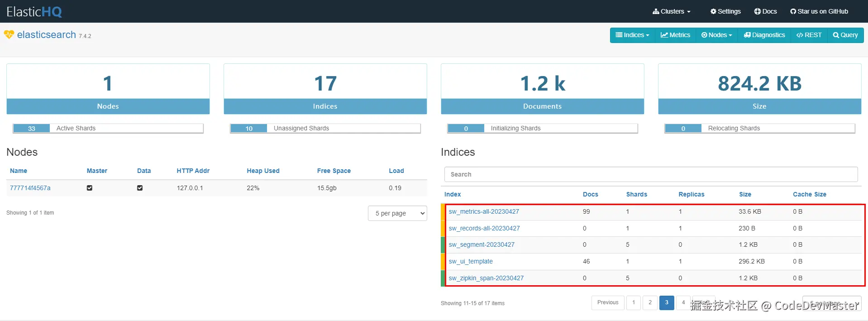Click the ElasticHQ logo
The height and width of the screenshot is (321, 868).
[x=34, y=11]
